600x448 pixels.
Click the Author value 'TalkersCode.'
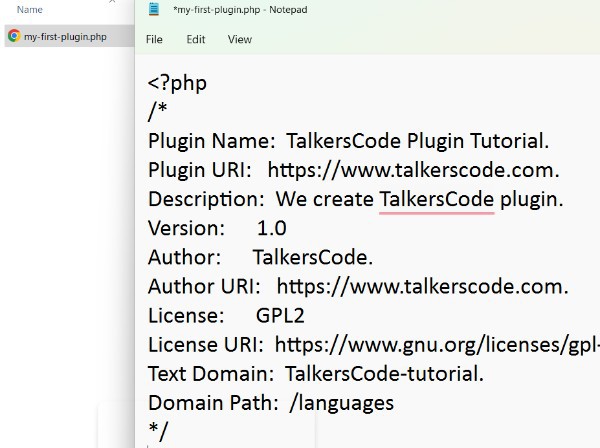click(313, 257)
